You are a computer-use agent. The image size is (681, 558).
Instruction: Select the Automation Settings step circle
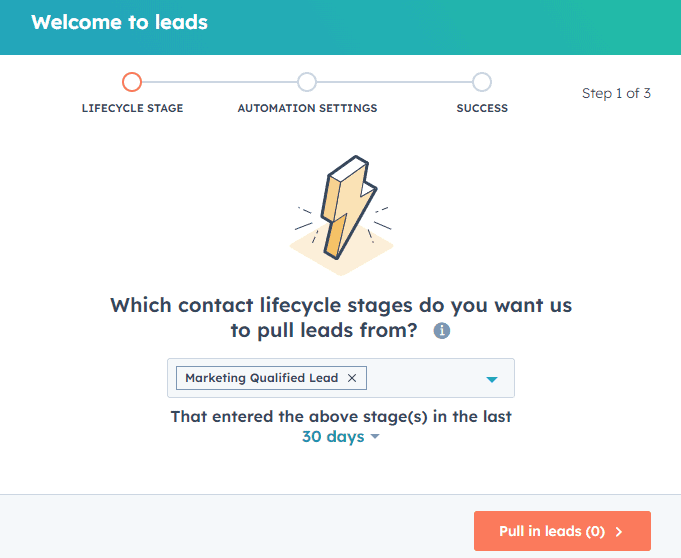tap(307, 82)
